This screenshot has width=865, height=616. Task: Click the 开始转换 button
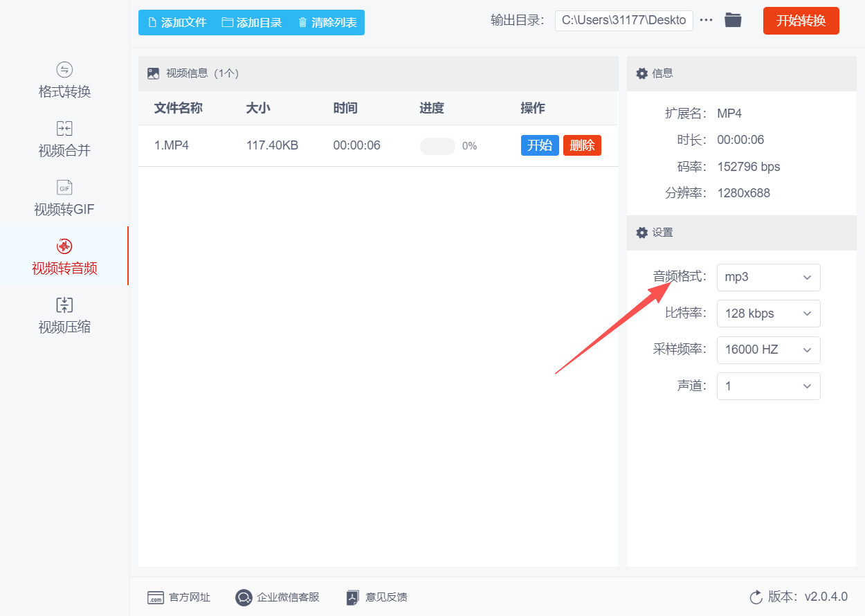pyautogui.click(x=801, y=21)
